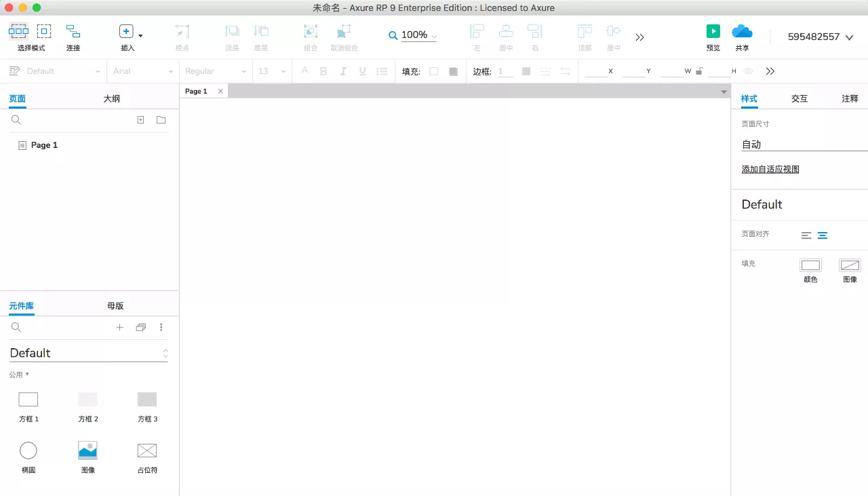
Task: Click the 预览 preview play button
Action: click(713, 31)
